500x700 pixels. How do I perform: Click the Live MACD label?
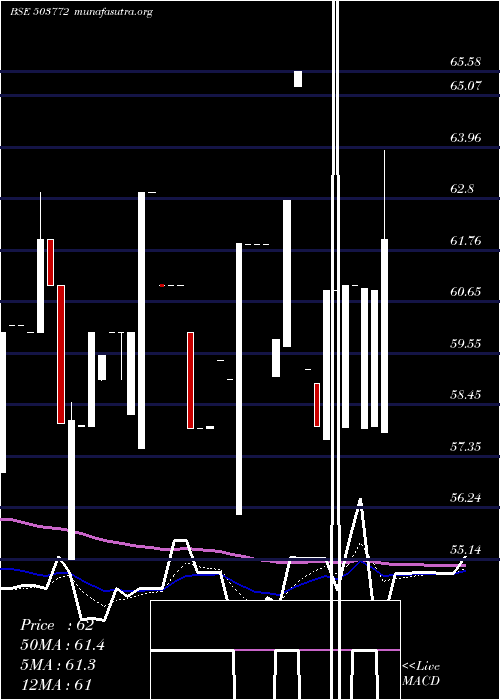(x=421, y=673)
